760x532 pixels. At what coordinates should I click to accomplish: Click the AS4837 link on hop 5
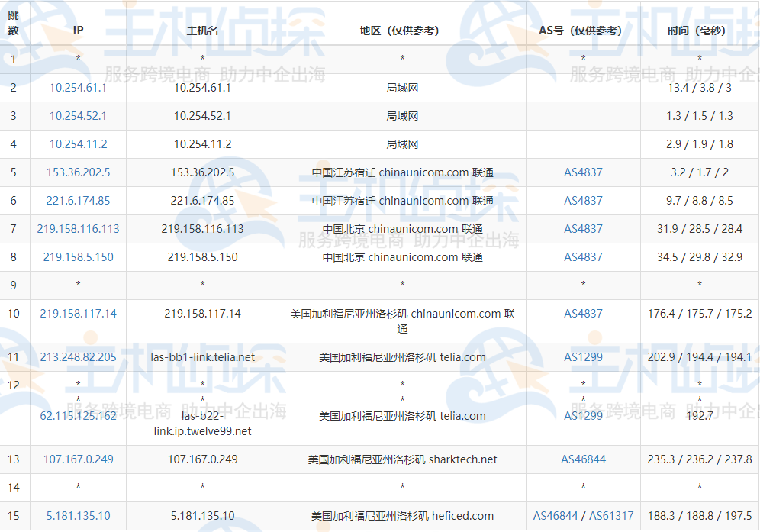582,172
